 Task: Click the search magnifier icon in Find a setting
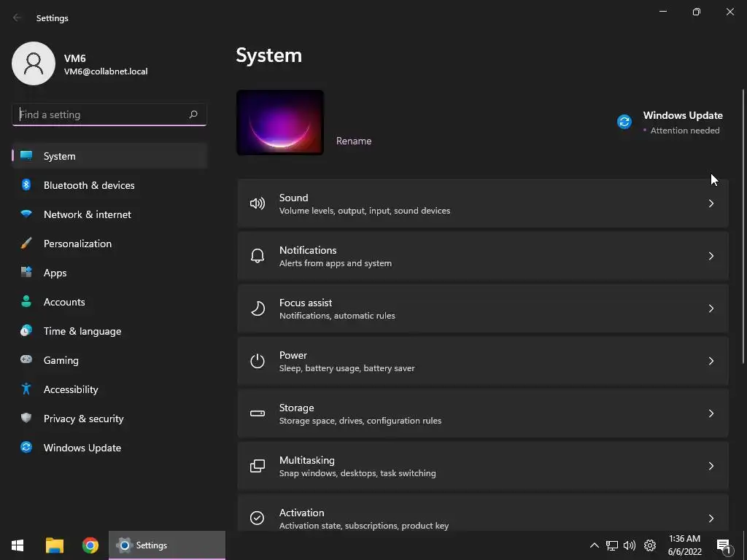click(193, 114)
